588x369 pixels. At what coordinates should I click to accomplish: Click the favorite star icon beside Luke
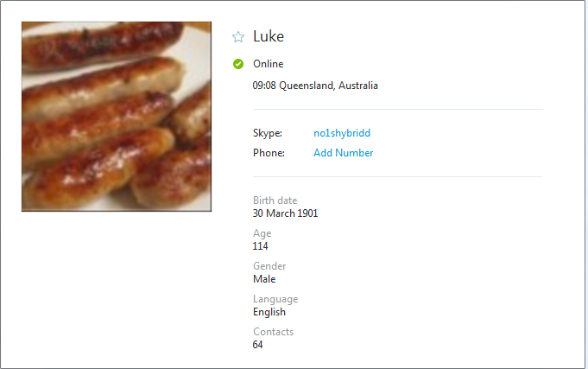pyautogui.click(x=238, y=37)
